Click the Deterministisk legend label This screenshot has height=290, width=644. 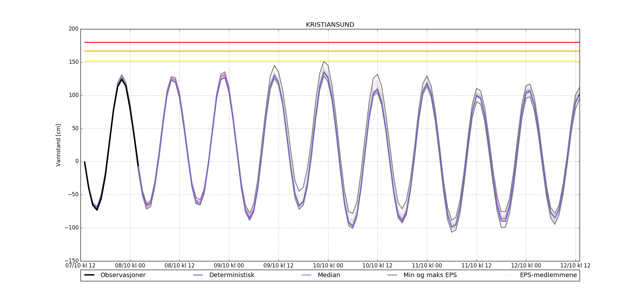(232, 275)
